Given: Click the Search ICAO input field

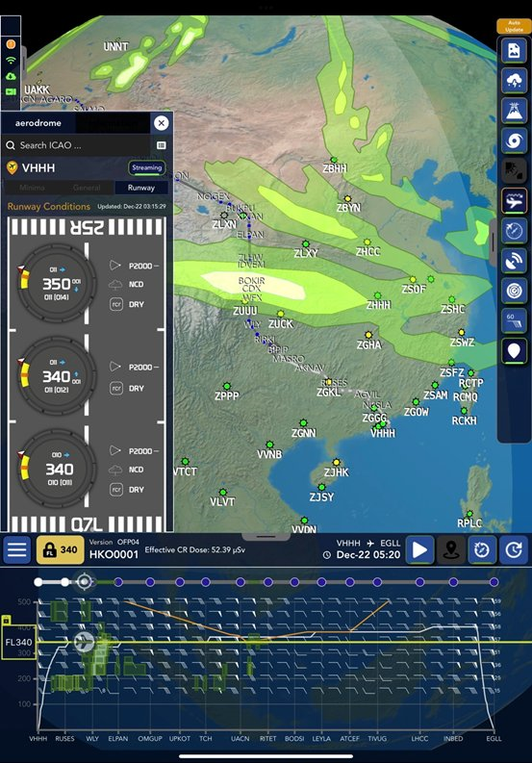Looking at the screenshot, I should [x=78, y=145].
